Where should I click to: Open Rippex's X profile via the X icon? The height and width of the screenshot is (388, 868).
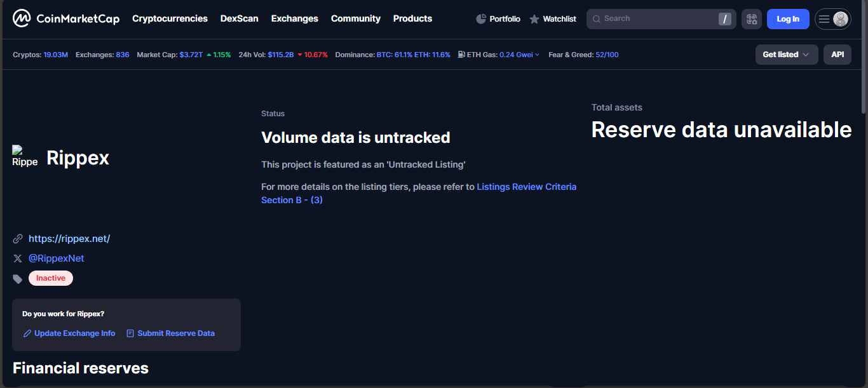tap(17, 258)
